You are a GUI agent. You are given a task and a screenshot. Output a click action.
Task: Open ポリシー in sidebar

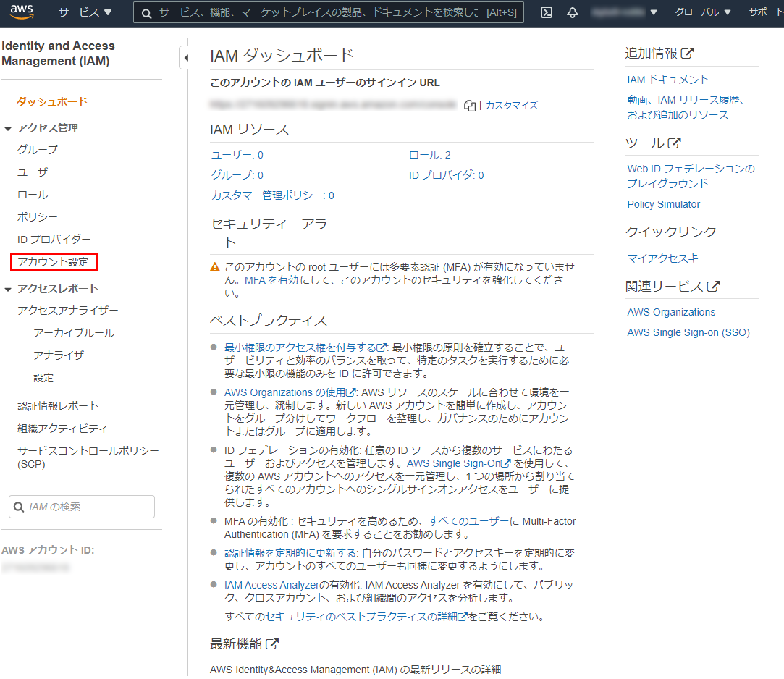(x=38, y=217)
